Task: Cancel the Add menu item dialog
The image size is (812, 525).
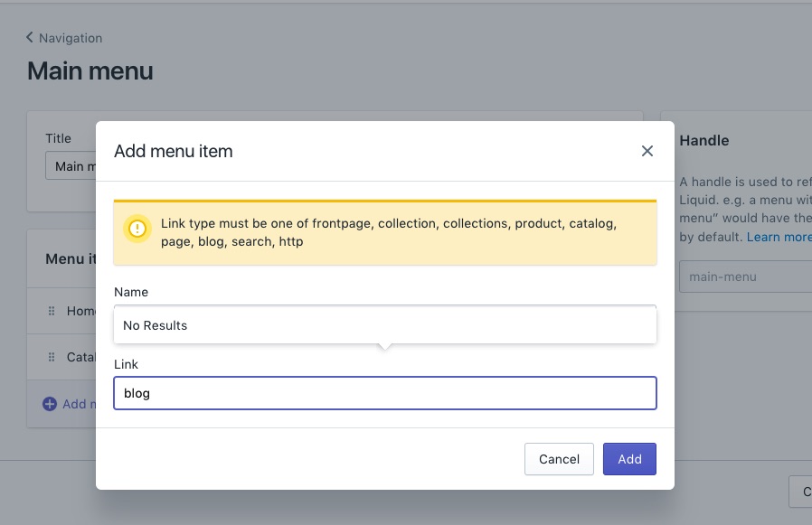Action: point(559,459)
